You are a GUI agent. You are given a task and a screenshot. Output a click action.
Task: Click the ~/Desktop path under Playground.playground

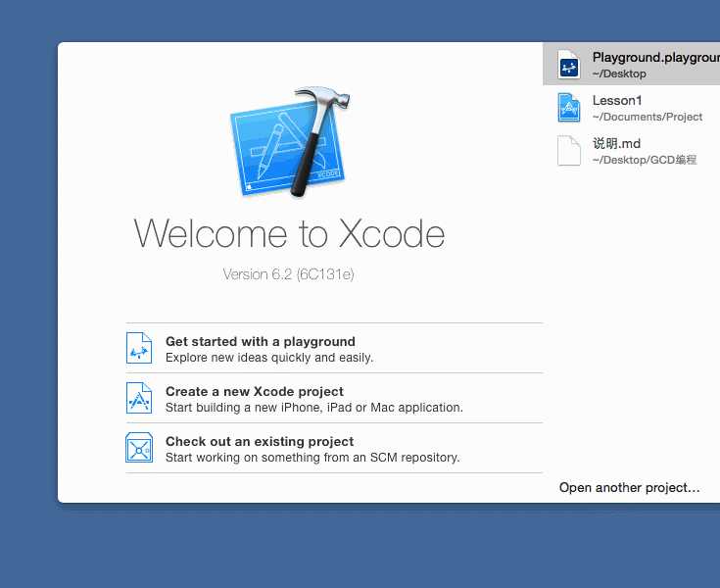point(619,73)
